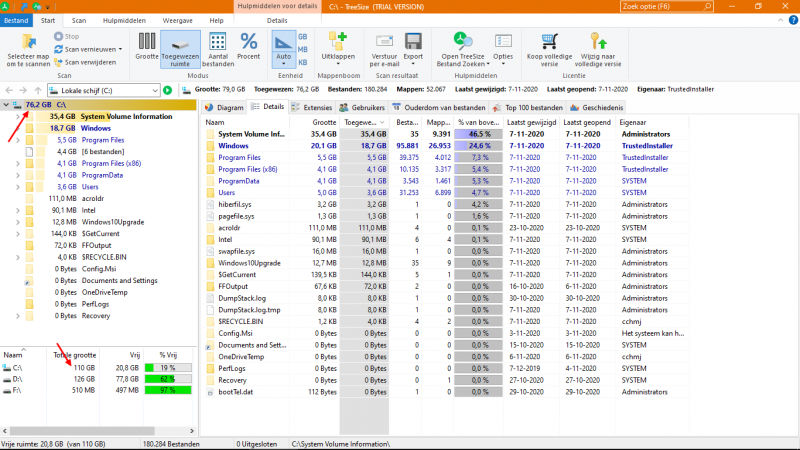This screenshot has width=800, height=450.
Task: Set unit to Auto
Action: pos(283,49)
